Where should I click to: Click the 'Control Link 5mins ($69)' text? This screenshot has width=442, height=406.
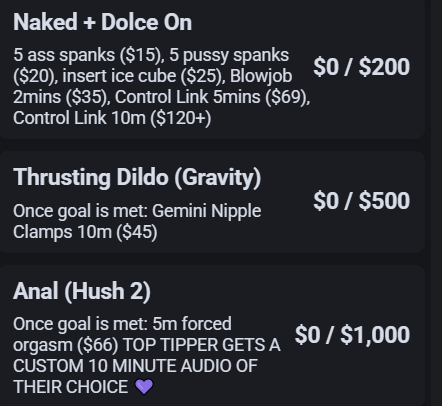click(x=212, y=97)
